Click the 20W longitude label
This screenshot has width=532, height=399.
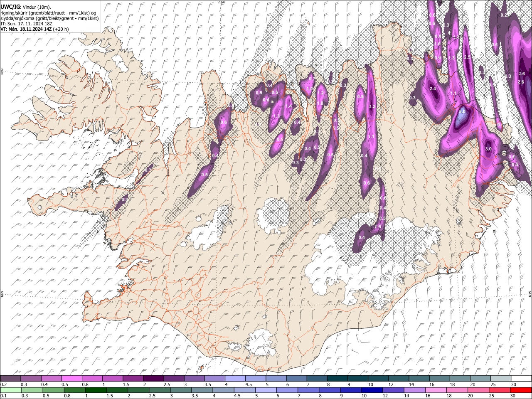pyautogui.click(x=221, y=2)
